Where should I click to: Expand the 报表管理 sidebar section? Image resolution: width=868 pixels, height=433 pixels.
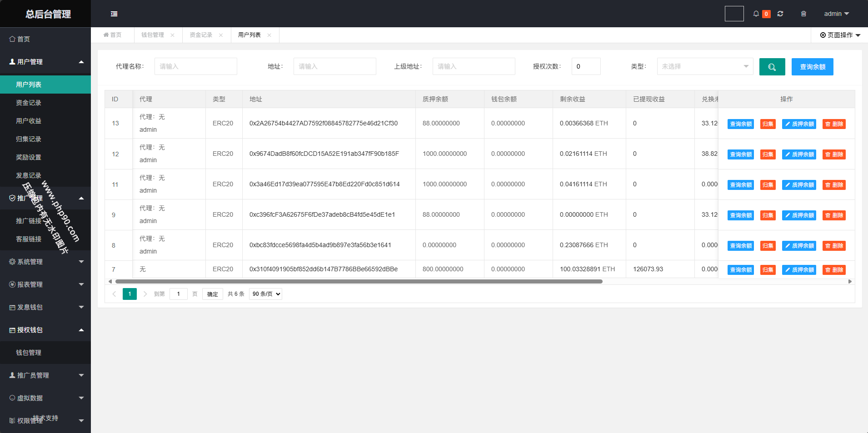pos(45,284)
